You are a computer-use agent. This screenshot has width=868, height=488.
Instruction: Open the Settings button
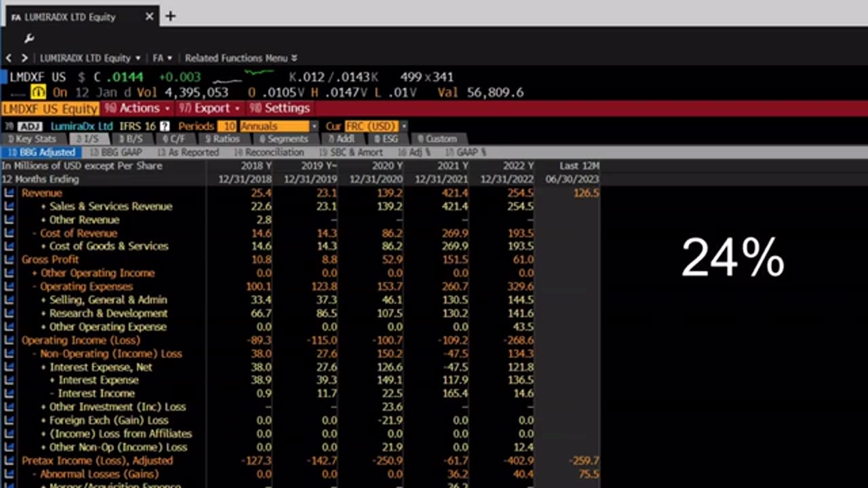279,108
